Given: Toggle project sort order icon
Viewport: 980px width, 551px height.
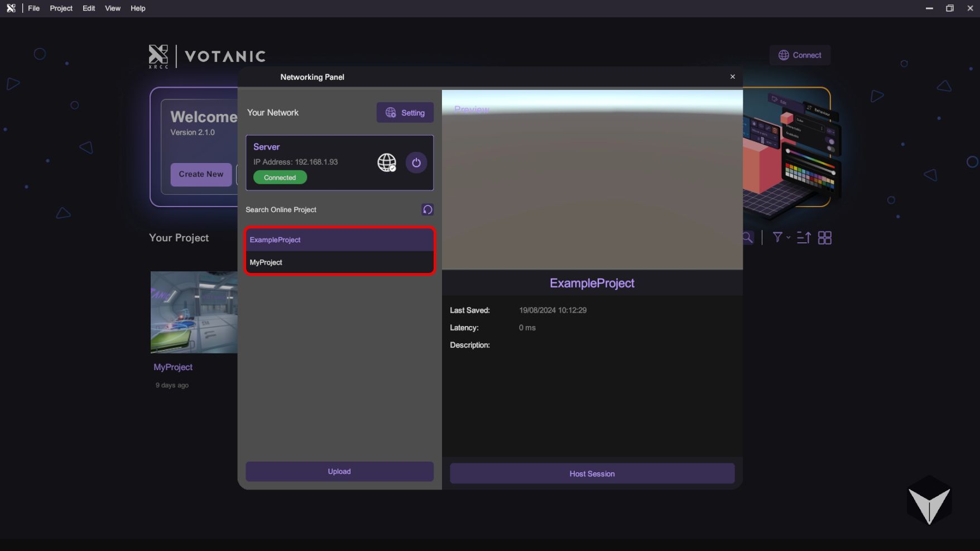Looking at the screenshot, I should [x=804, y=238].
